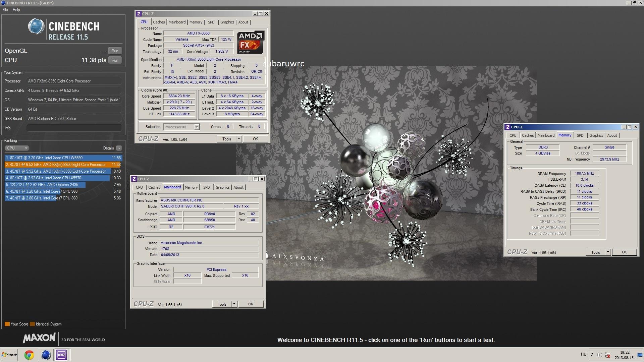The width and height of the screenshot is (644, 362).
Task: Click Tools button in CPU window
Action: click(227, 139)
